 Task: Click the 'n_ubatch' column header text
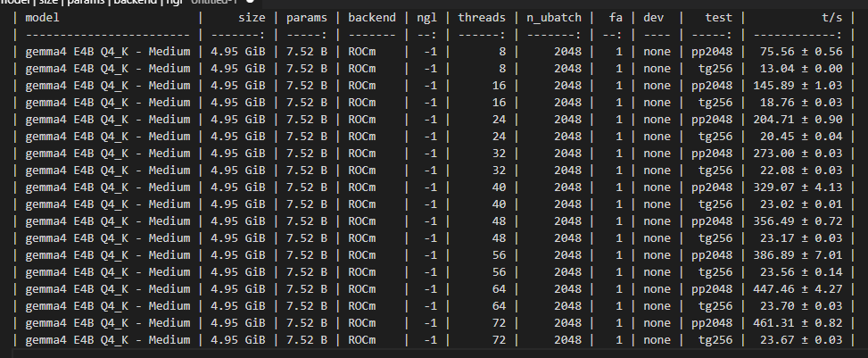(x=554, y=18)
